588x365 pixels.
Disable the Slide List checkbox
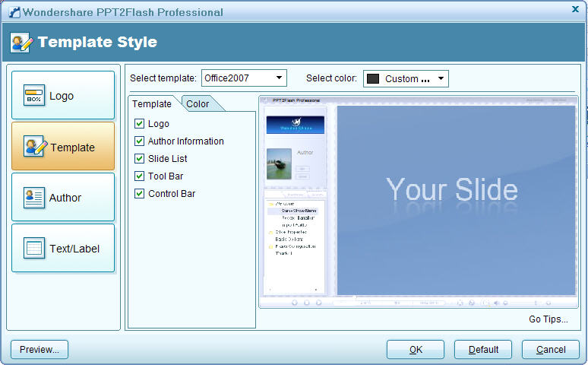(139, 158)
